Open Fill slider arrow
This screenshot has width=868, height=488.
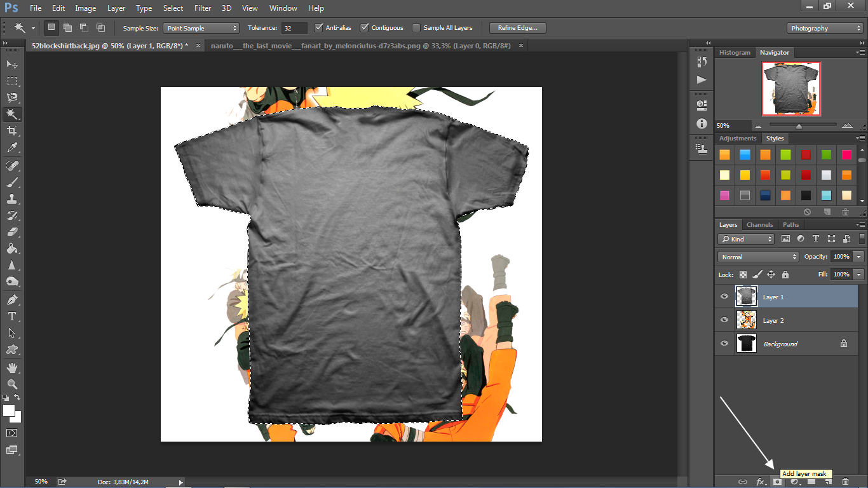click(x=859, y=274)
